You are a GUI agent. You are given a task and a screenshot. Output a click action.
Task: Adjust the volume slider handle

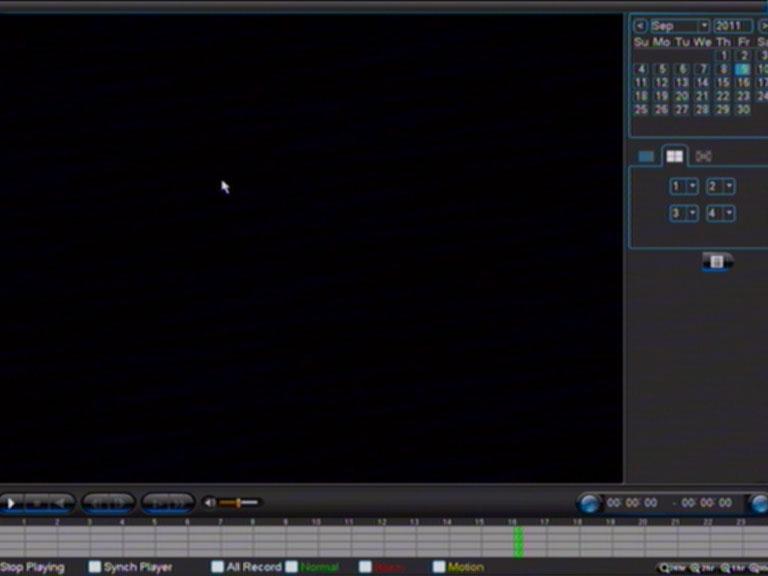237,503
